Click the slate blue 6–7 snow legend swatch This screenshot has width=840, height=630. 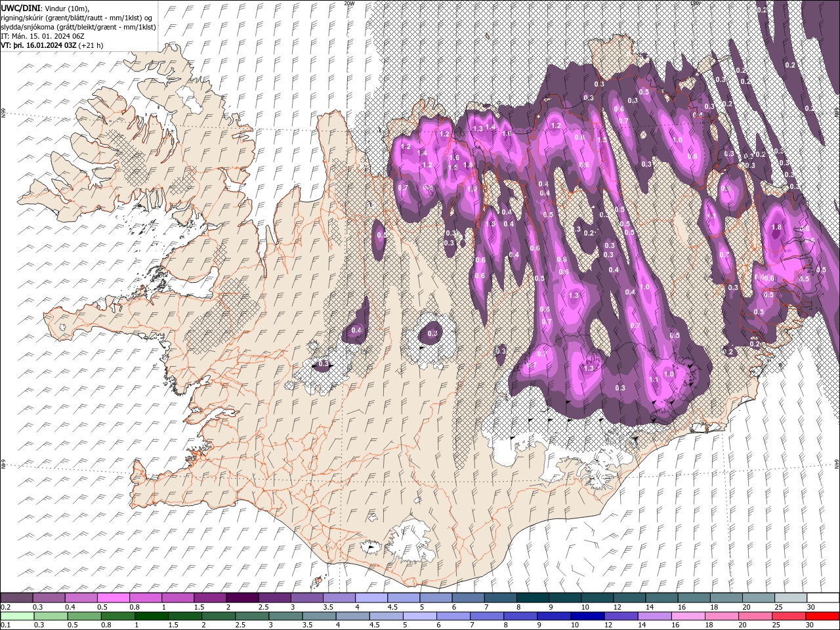coord(467,598)
